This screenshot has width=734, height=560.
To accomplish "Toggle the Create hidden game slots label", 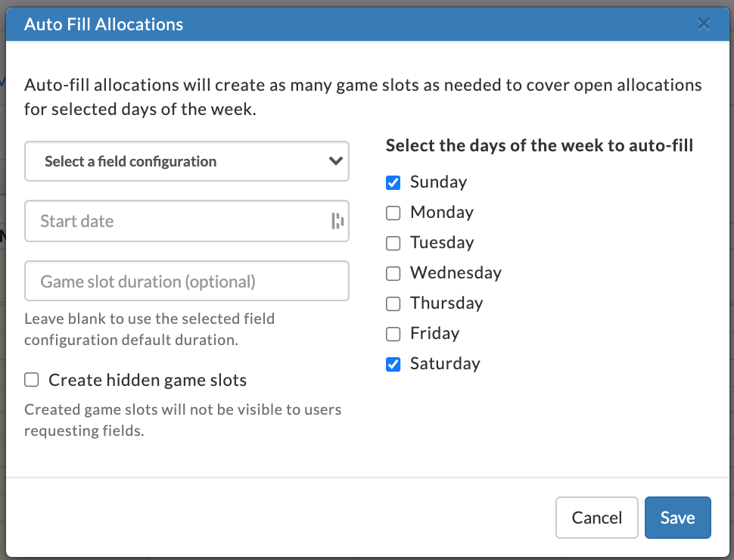I will point(148,380).
